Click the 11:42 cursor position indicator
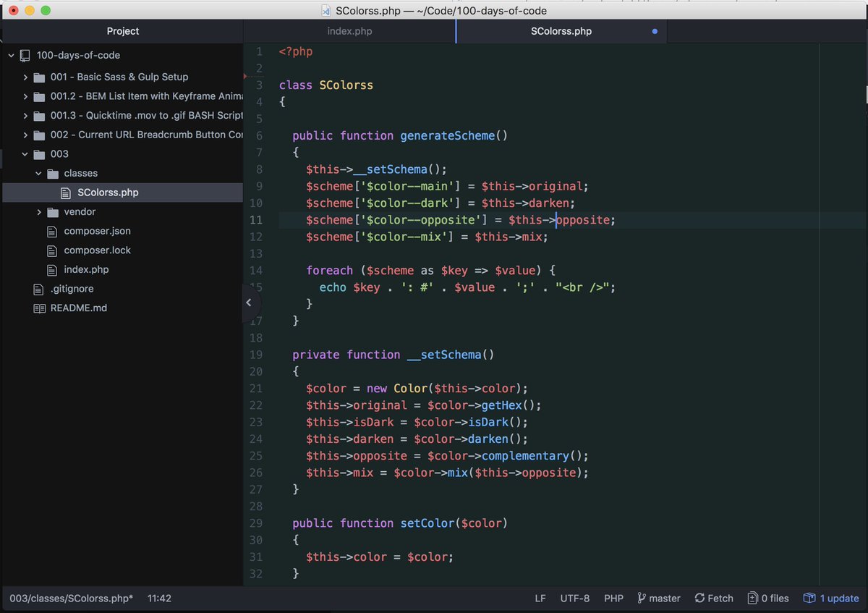Image resolution: width=868 pixels, height=613 pixels. 159,599
